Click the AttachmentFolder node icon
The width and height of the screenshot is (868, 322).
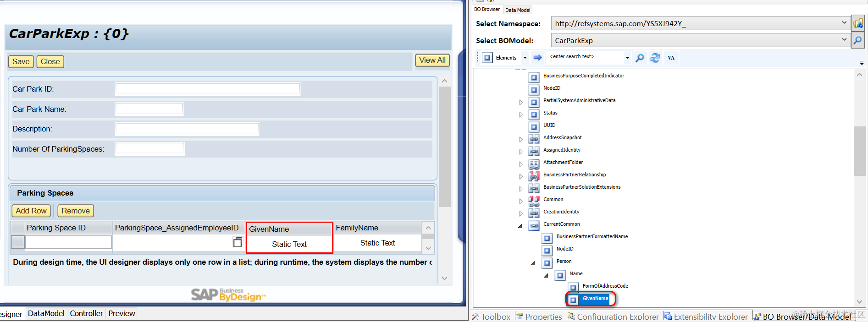point(534,164)
